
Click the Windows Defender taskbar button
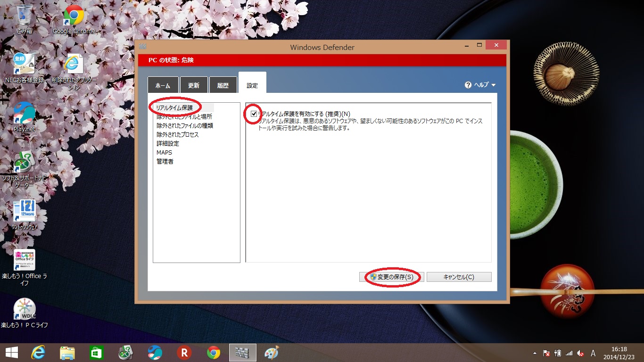(243, 353)
